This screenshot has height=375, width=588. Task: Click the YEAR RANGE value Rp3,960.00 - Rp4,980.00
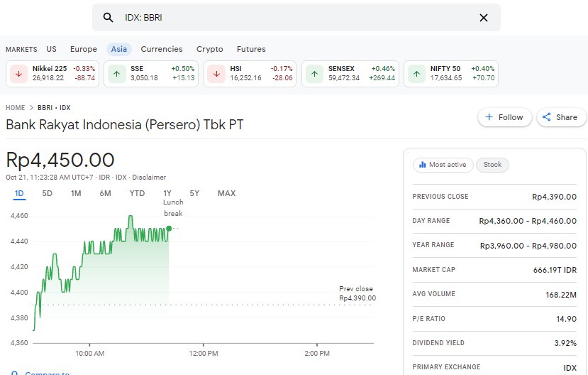click(x=528, y=246)
